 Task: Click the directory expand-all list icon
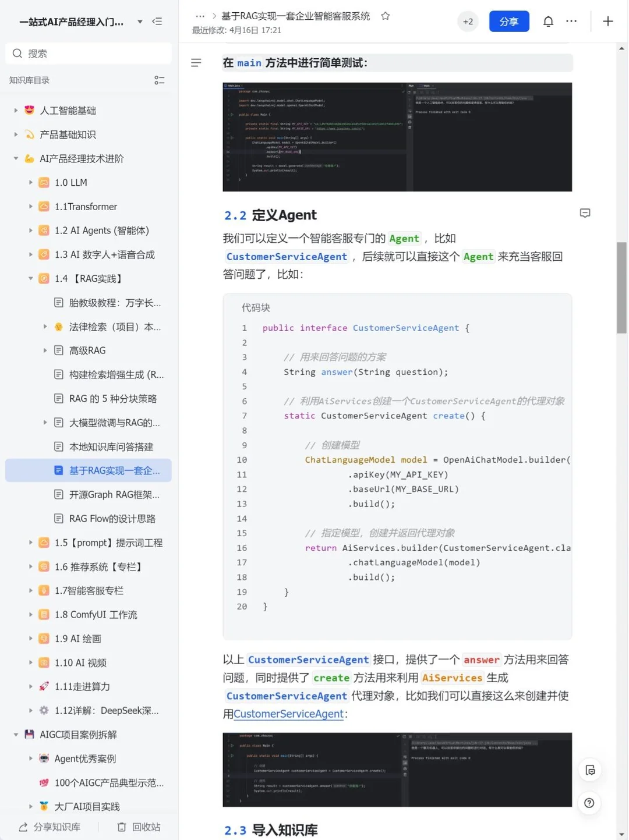tap(159, 80)
